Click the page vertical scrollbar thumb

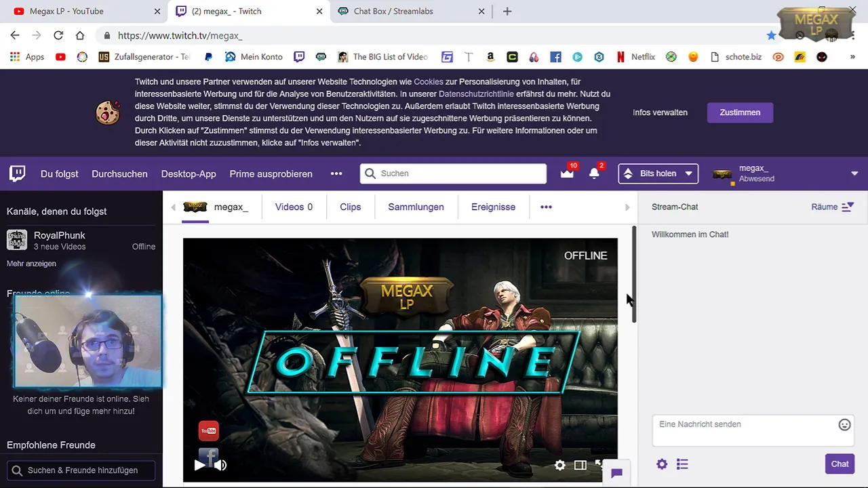pos(634,274)
